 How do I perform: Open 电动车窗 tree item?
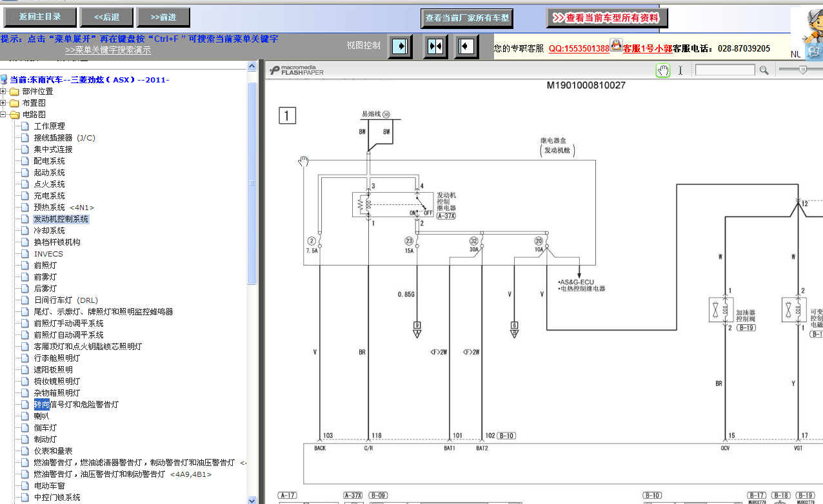[x=49, y=486]
